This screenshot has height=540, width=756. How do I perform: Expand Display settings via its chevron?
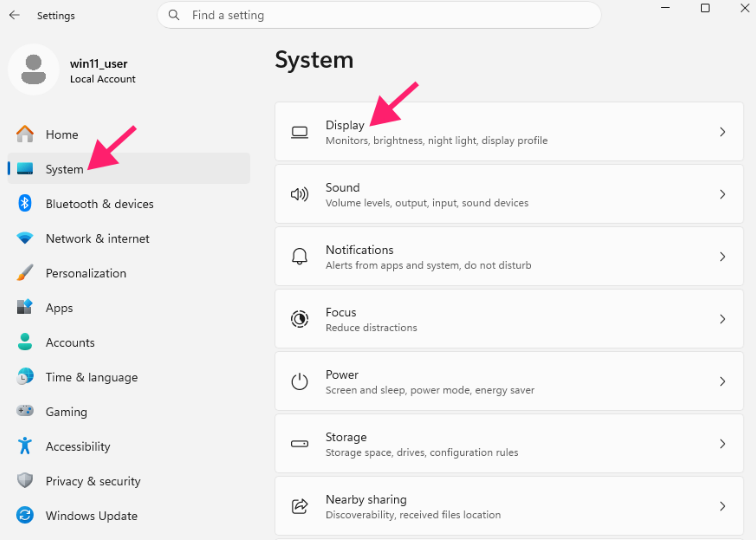tap(722, 132)
